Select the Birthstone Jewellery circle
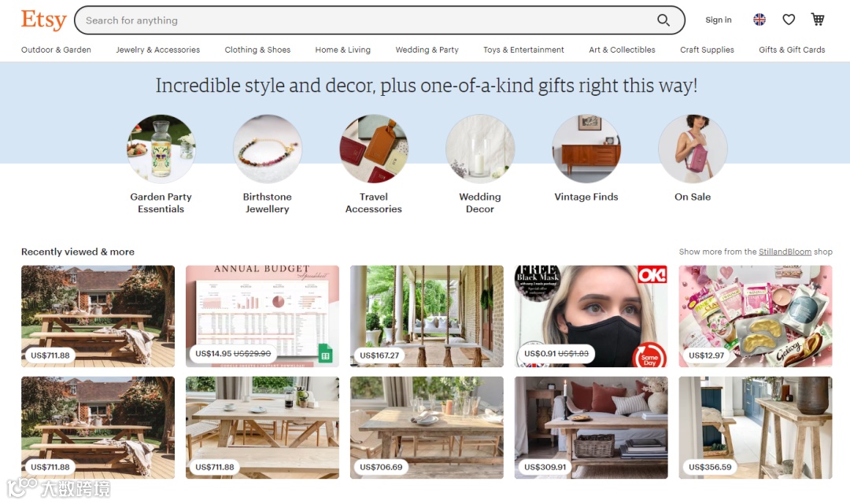Screen dimensions: 850x504 [268, 149]
